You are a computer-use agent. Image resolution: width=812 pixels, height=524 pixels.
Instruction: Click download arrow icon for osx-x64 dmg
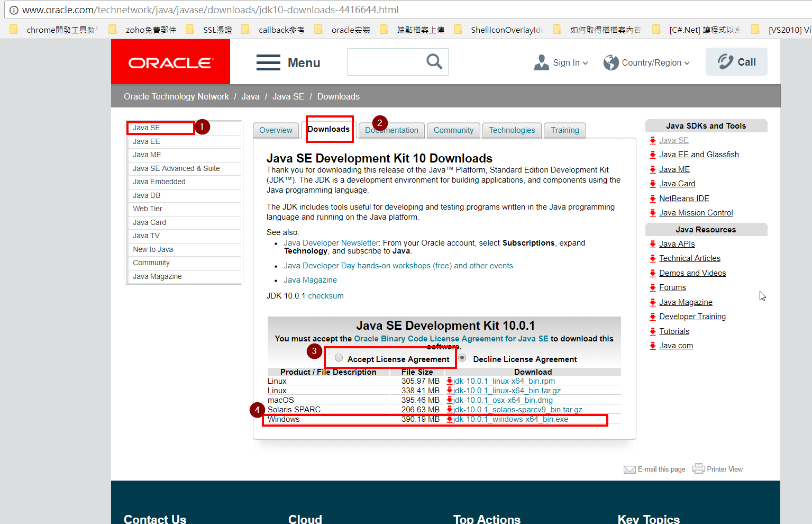(450, 400)
